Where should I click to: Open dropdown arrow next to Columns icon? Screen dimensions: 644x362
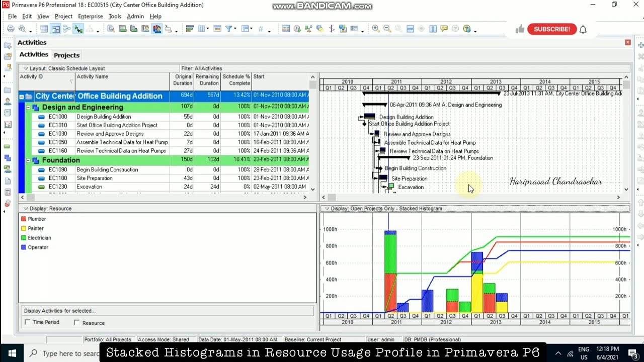[208, 29]
